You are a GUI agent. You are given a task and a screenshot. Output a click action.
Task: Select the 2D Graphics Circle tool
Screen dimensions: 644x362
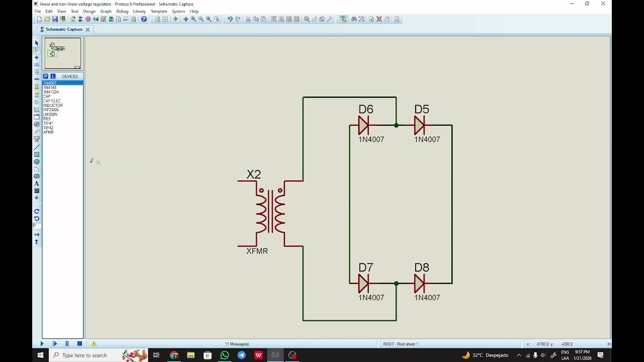click(37, 162)
